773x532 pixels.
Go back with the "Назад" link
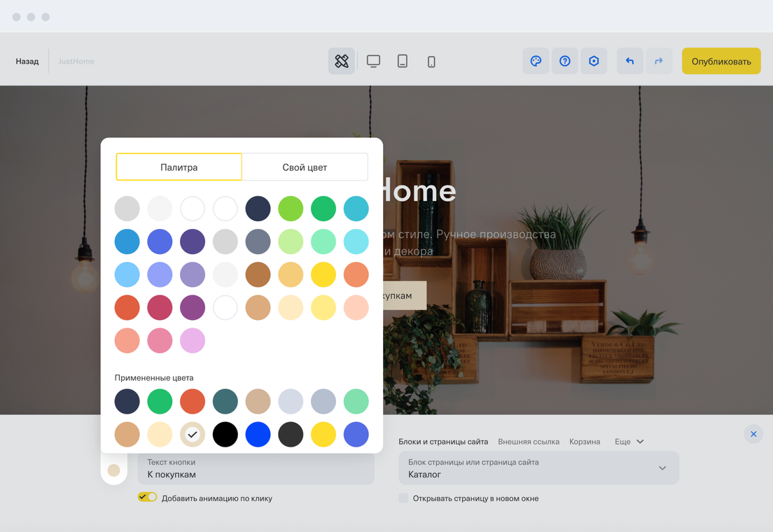pos(27,61)
